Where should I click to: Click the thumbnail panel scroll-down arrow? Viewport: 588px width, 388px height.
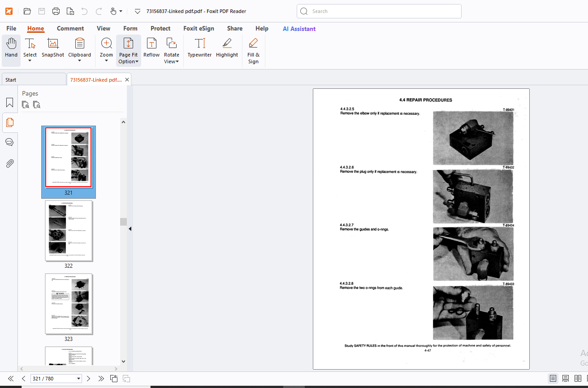[124, 361]
